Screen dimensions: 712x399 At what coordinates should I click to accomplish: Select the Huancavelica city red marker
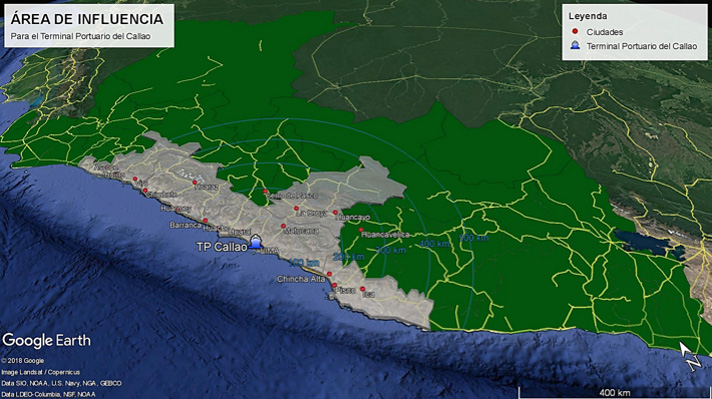tap(361, 230)
